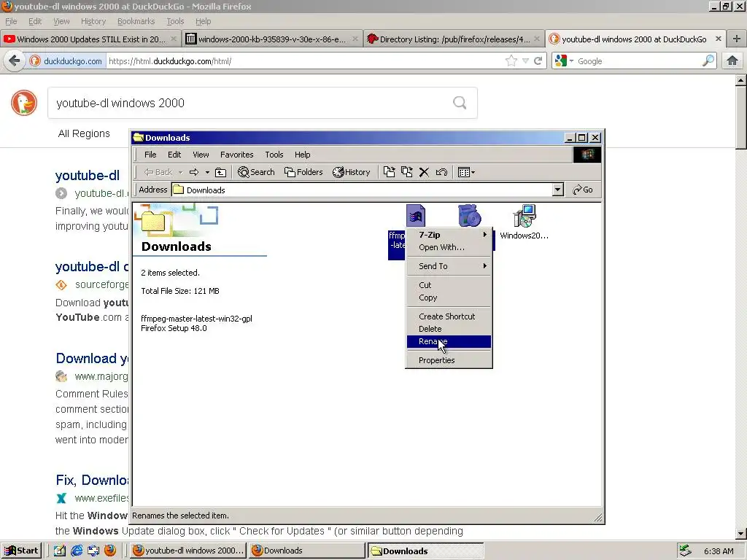Choose Rename from the context menu
747x560 pixels.
449,341
